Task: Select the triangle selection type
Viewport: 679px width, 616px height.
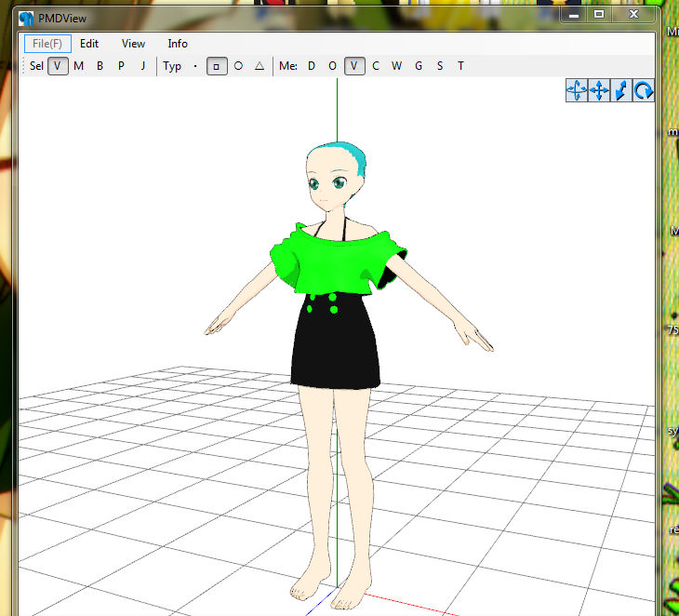Action: [260, 66]
